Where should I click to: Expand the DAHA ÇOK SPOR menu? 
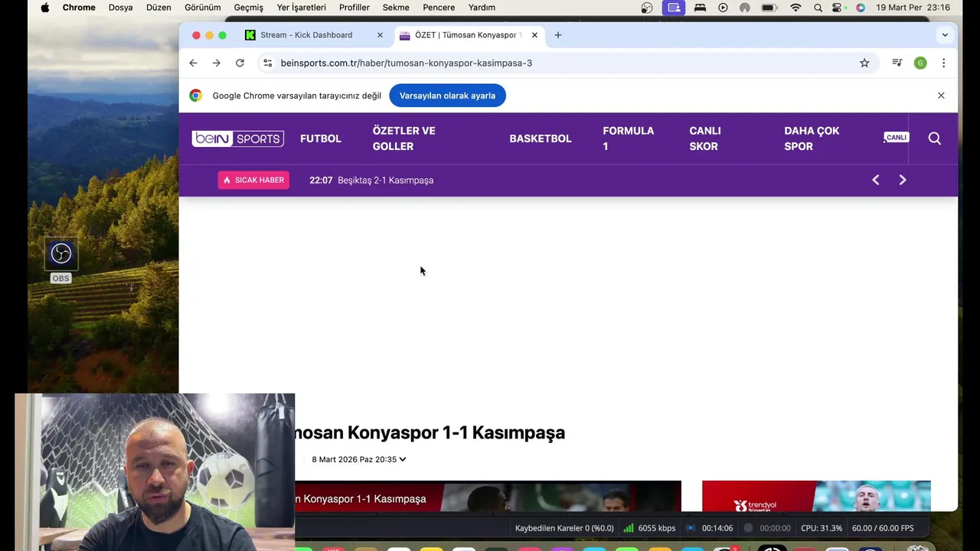click(812, 139)
